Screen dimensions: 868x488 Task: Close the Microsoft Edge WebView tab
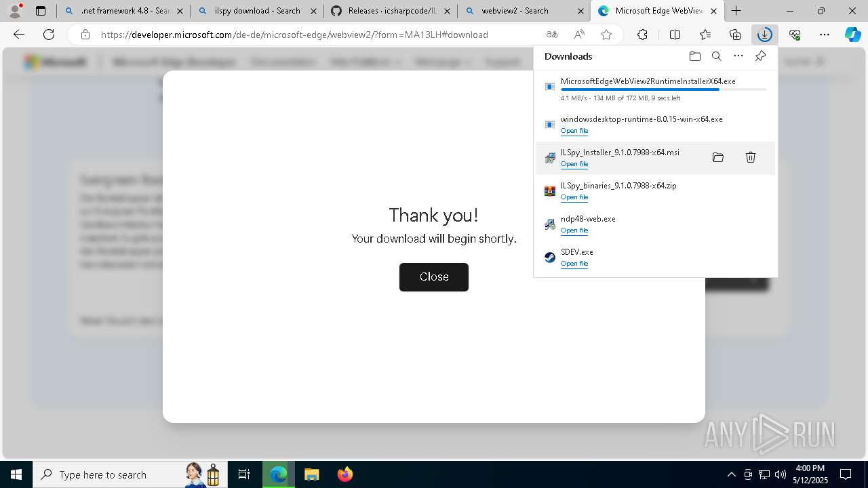pos(714,11)
